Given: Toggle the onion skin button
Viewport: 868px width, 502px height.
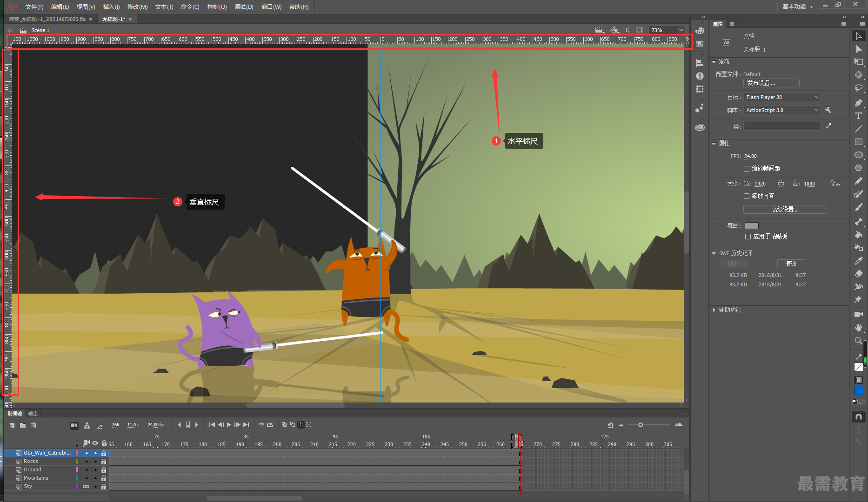Looking at the screenshot, I should click(284, 424).
